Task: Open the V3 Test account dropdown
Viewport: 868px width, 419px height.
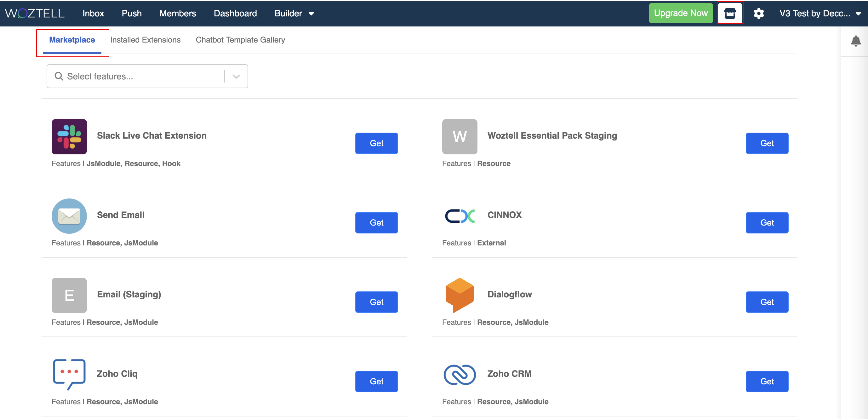Action: click(x=820, y=14)
